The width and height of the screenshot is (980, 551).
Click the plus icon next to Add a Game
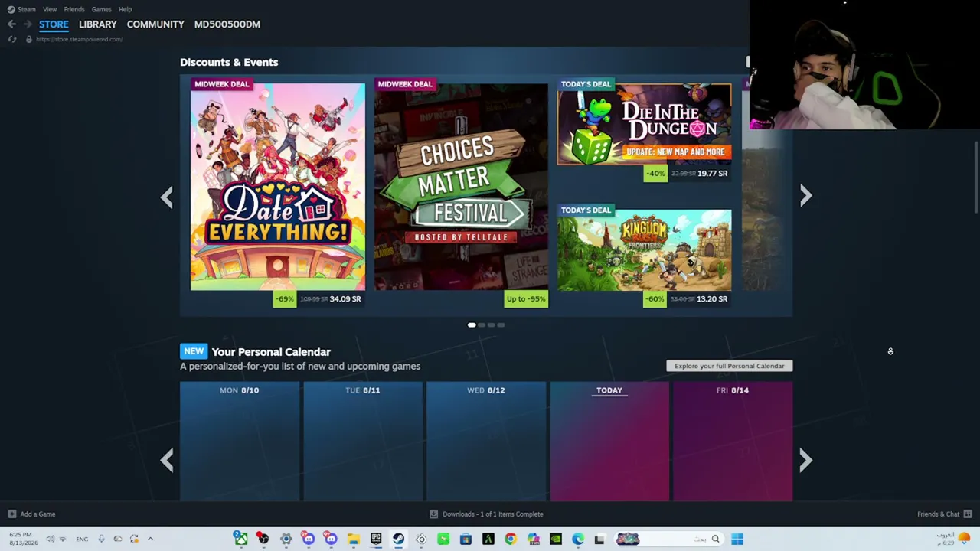[12, 514]
